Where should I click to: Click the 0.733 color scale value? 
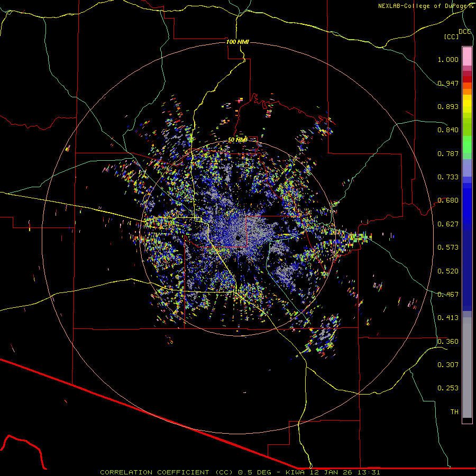tap(448, 177)
